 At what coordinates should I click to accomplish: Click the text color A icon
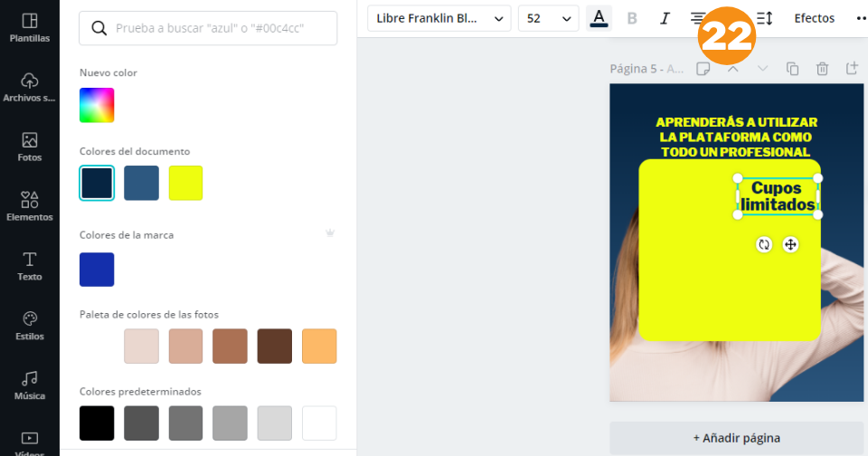(599, 18)
